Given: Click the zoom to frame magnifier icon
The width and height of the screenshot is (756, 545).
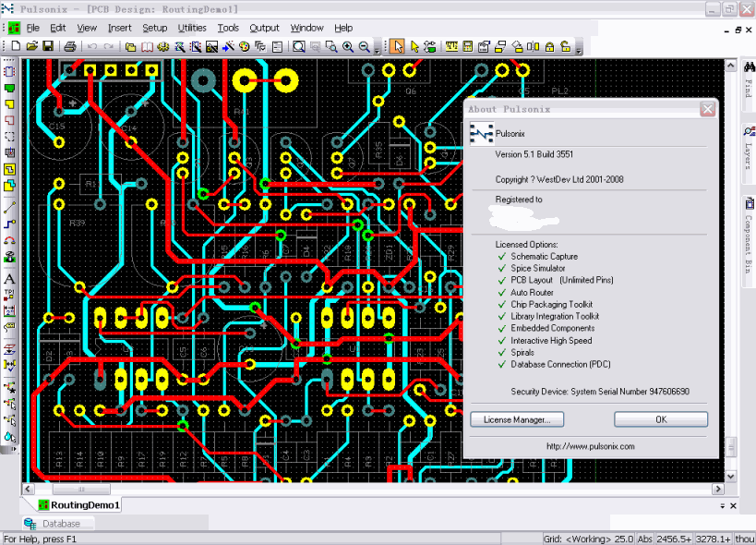Looking at the screenshot, I should pyautogui.click(x=299, y=46).
